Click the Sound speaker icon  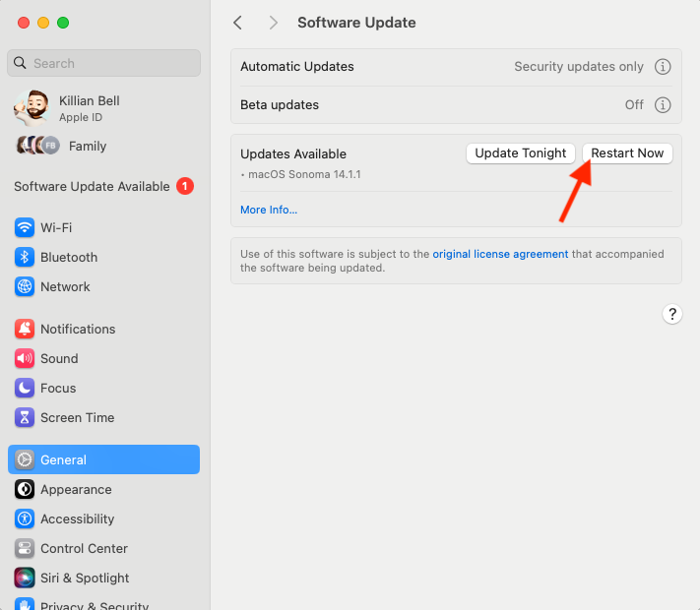pos(25,358)
